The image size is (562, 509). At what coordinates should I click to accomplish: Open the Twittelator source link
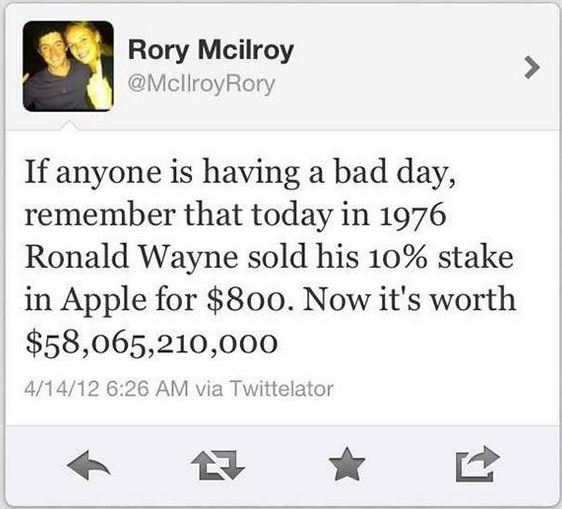[281, 389]
